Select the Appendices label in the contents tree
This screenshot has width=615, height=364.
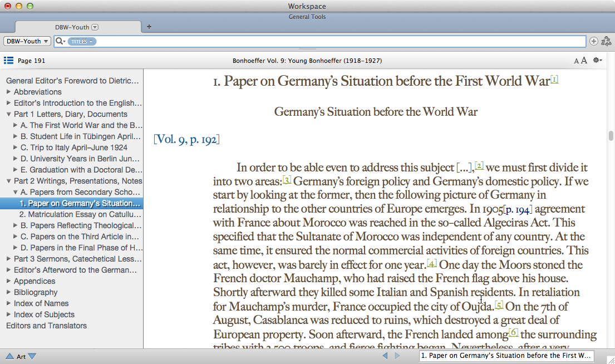[x=35, y=281]
